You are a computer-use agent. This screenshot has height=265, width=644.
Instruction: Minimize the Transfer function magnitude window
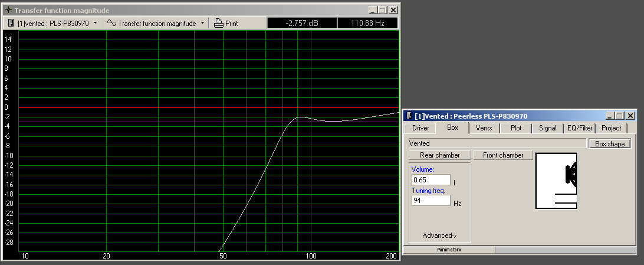pyautogui.click(x=373, y=10)
